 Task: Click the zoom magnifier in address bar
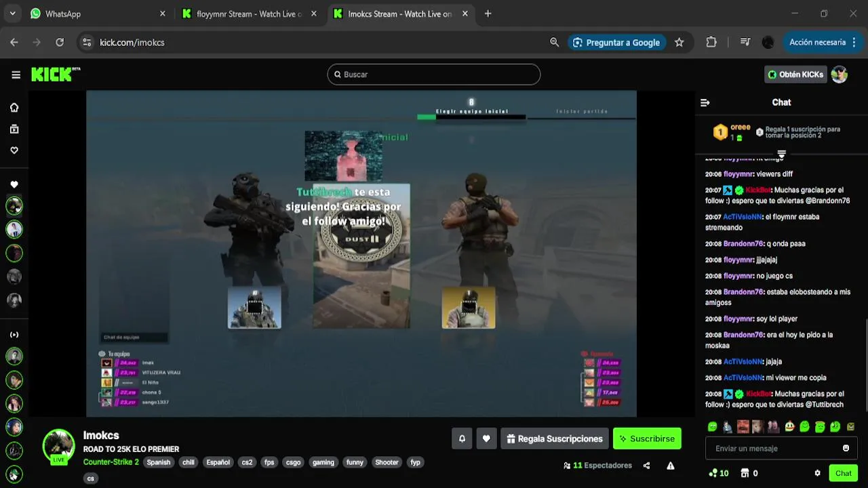(x=555, y=42)
